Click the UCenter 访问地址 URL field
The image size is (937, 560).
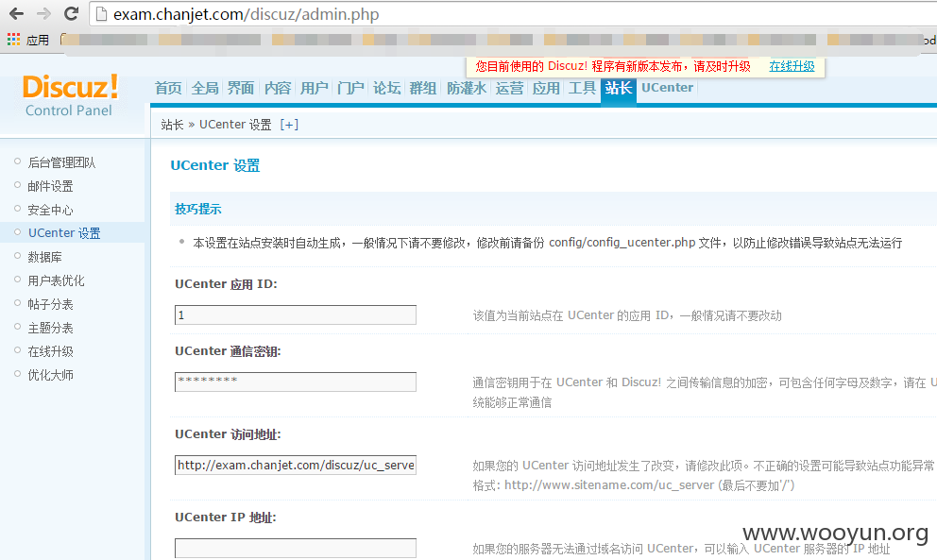pos(296,465)
